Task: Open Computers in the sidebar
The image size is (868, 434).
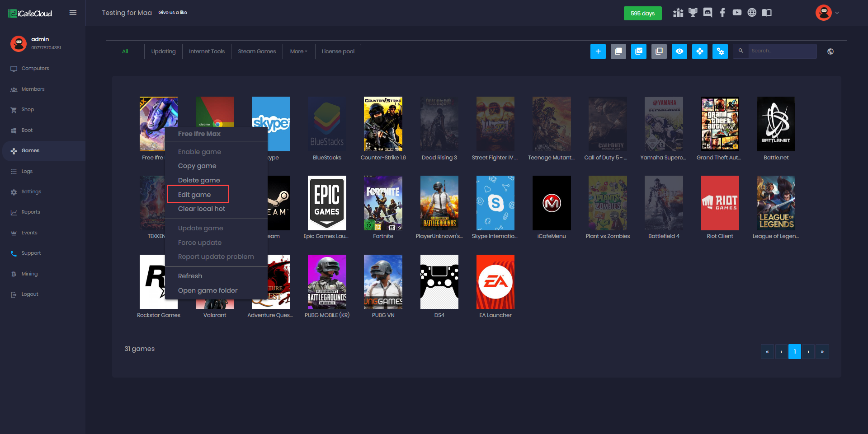Action: coord(35,69)
